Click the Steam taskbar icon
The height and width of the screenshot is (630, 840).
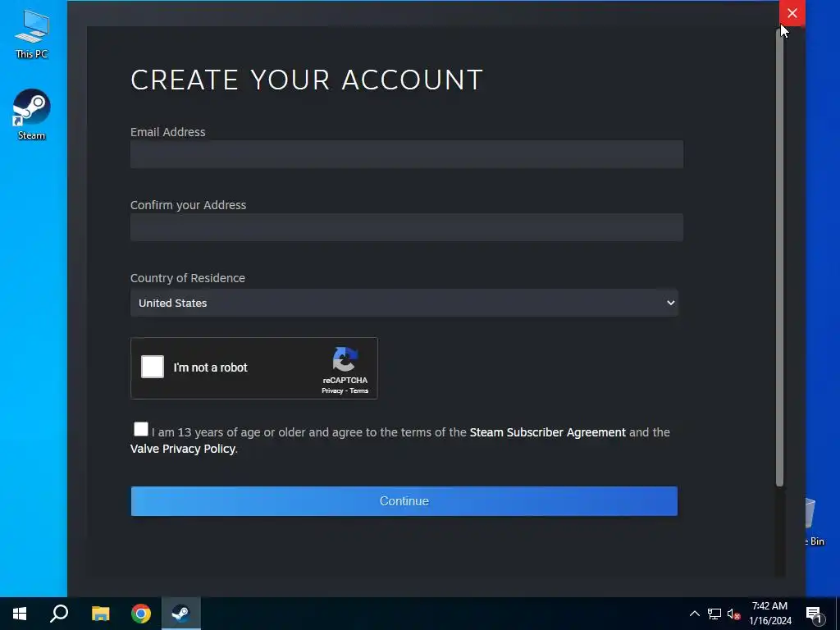point(181,614)
